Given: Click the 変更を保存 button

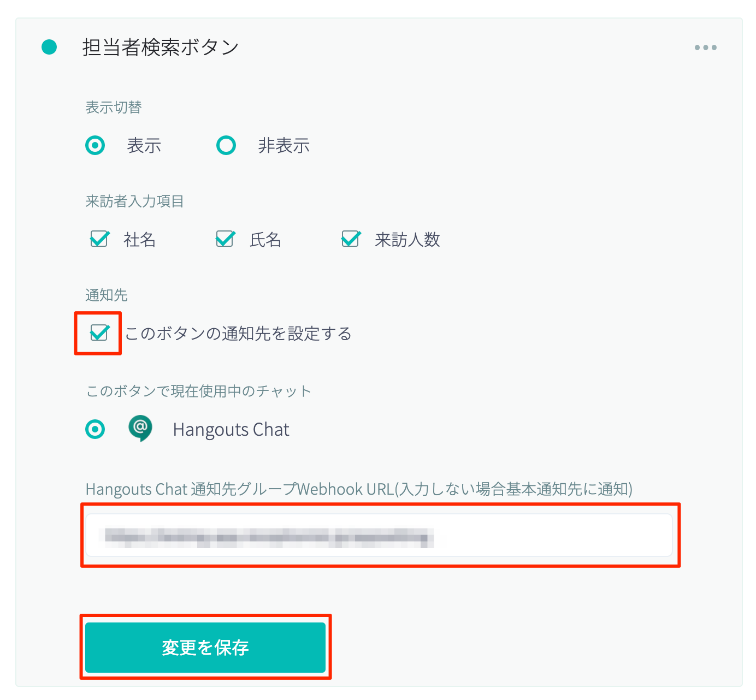Looking at the screenshot, I should click(x=205, y=648).
